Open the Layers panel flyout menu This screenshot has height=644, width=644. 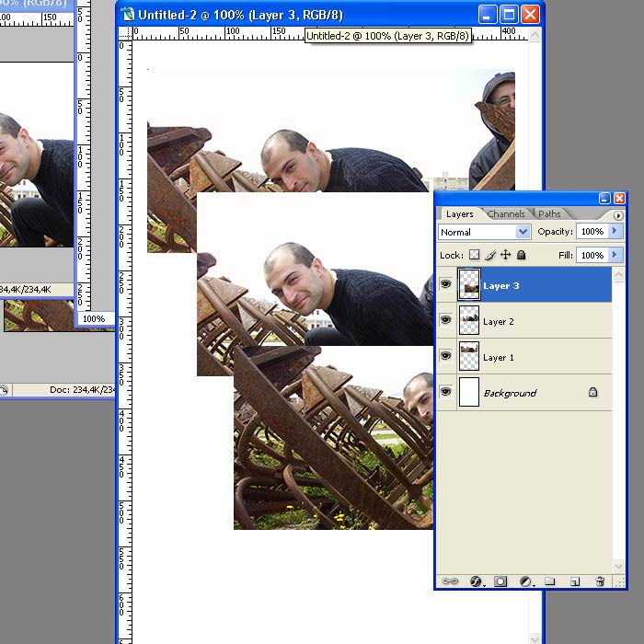coord(618,215)
